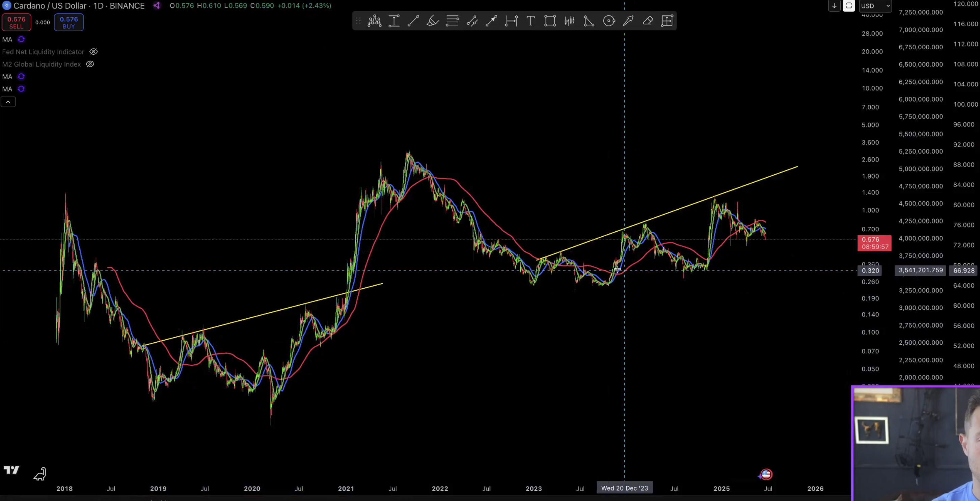This screenshot has height=501, width=980.
Task: Click the Cardano symbol logo icon
Action: pyautogui.click(x=6, y=5)
